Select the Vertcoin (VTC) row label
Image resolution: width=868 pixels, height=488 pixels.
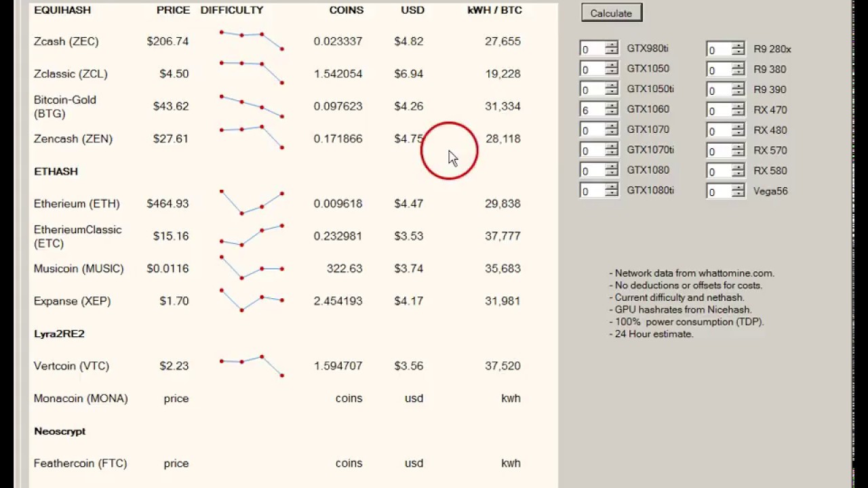[x=71, y=366]
